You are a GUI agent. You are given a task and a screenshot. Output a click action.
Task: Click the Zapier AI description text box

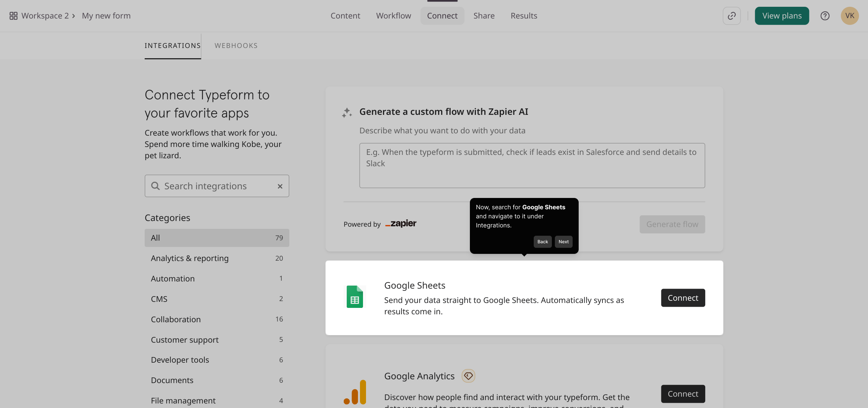(532, 165)
